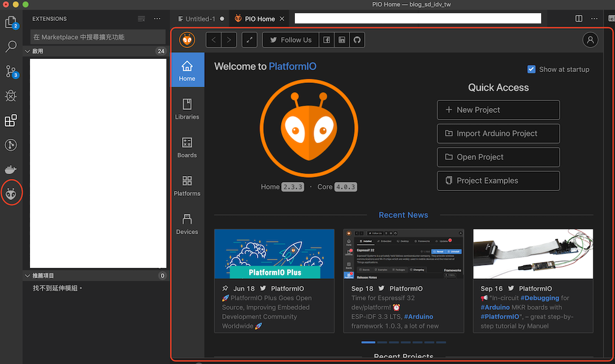This screenshot has height=364, width=615.
Task: Collapse the 推薦項目 section
Action: click(28, 275)
